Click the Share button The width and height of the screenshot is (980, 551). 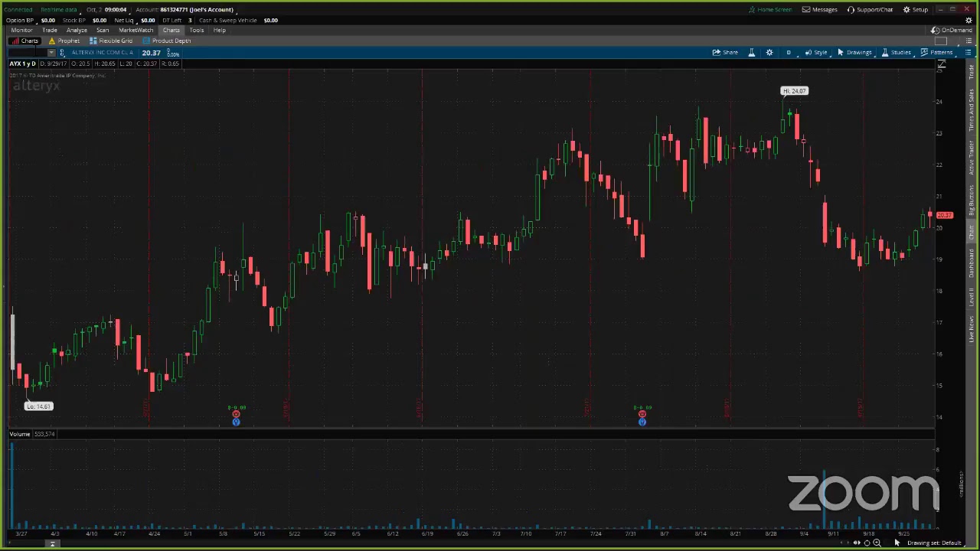[725, 52]
